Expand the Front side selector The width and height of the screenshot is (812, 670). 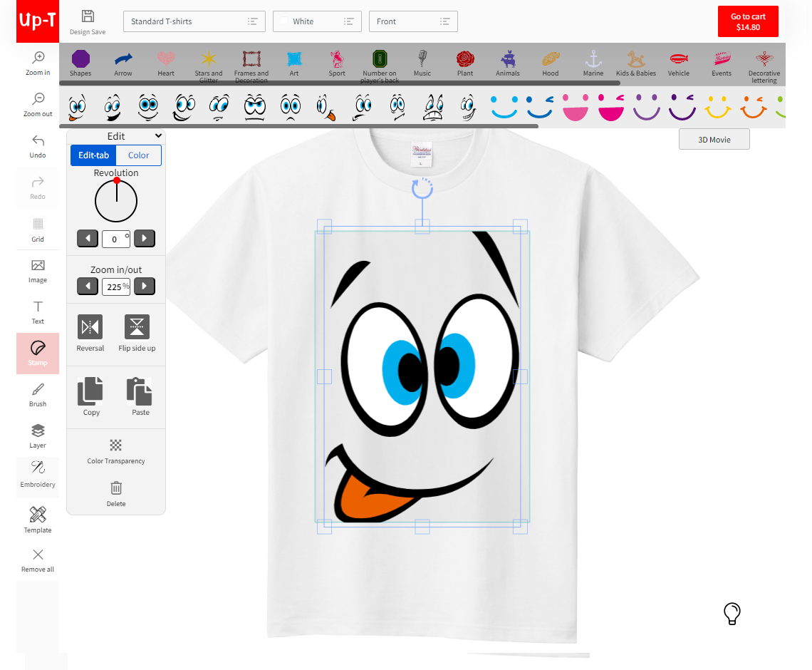[413, 21]
